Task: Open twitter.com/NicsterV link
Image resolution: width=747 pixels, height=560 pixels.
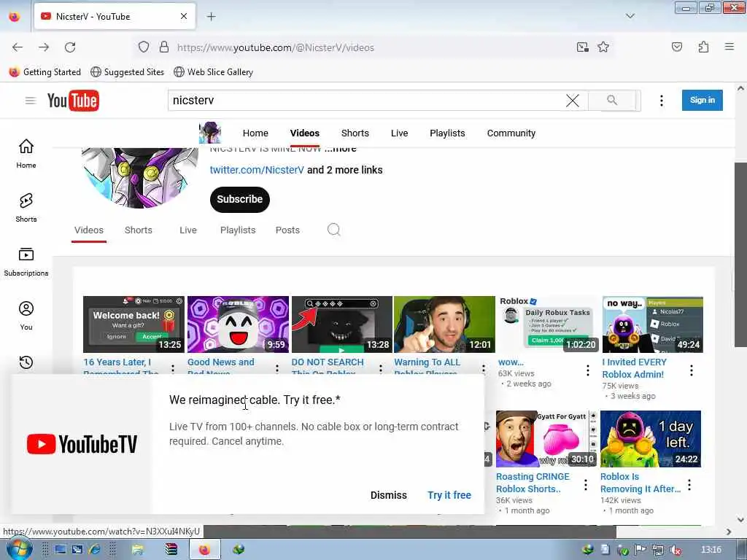Action: [257, 170]
